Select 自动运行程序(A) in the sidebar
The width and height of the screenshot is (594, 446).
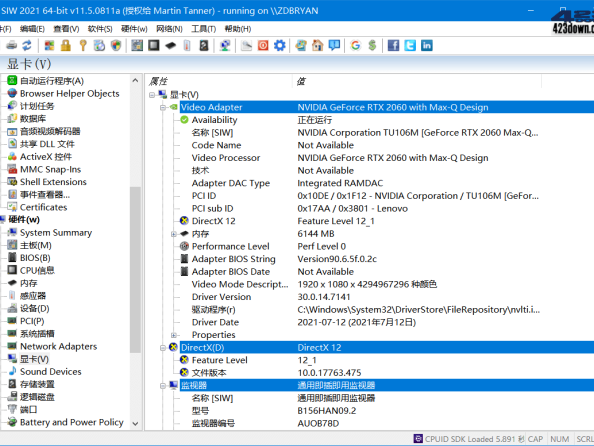coord(52,81)
